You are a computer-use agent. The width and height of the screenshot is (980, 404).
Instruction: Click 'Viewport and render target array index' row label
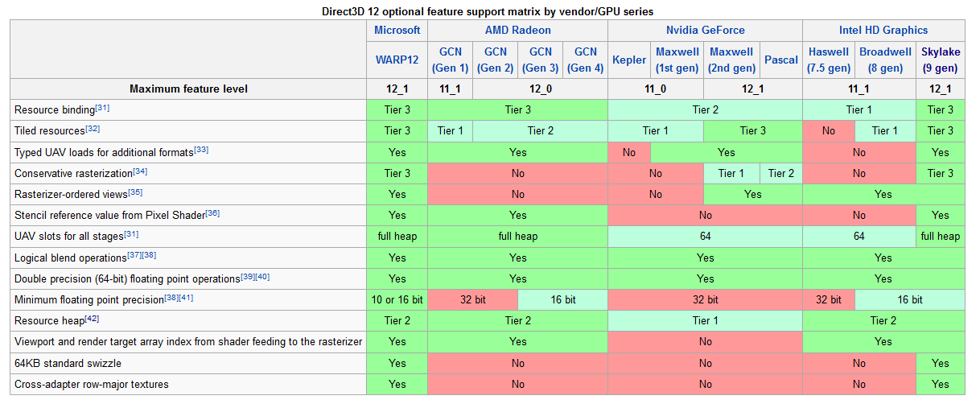tap(188, 342)
